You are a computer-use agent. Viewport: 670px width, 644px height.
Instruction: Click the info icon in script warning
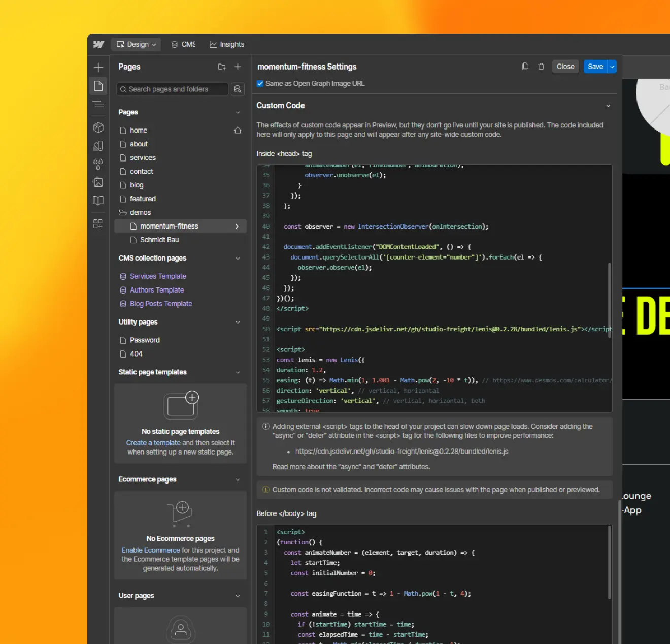(265, 427)
